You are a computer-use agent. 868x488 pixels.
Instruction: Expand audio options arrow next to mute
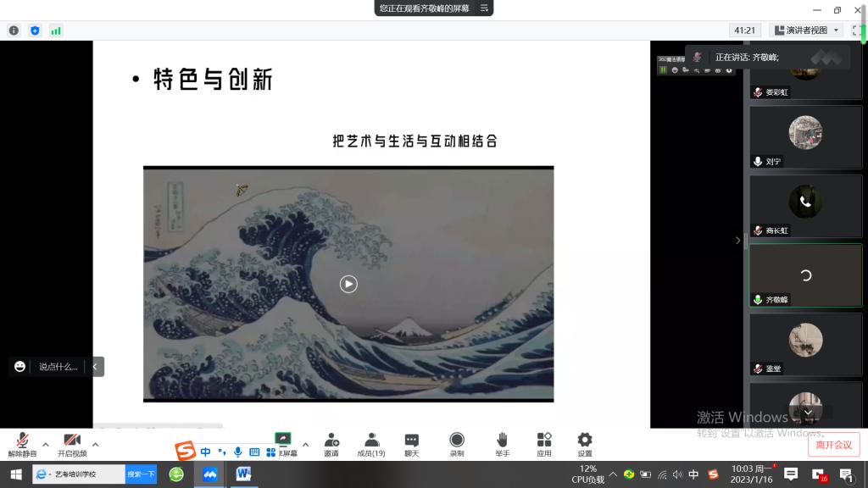coord(44,444)
